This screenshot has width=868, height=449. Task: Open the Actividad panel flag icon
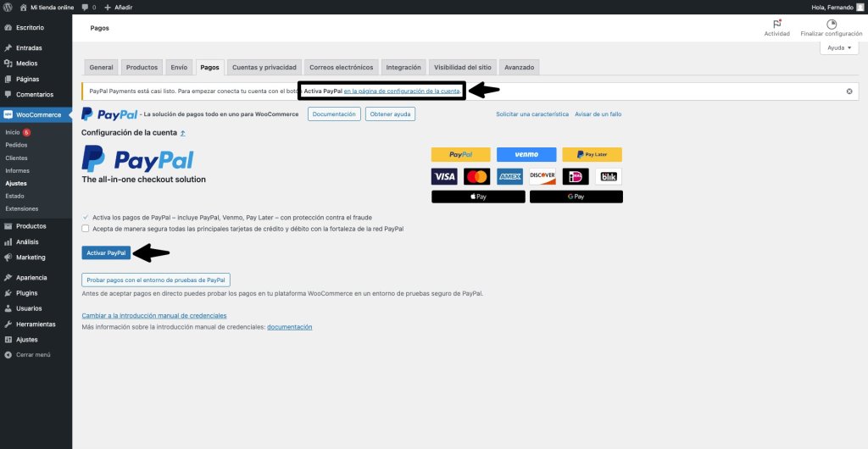pyautogui.click(x=776, y=25)
